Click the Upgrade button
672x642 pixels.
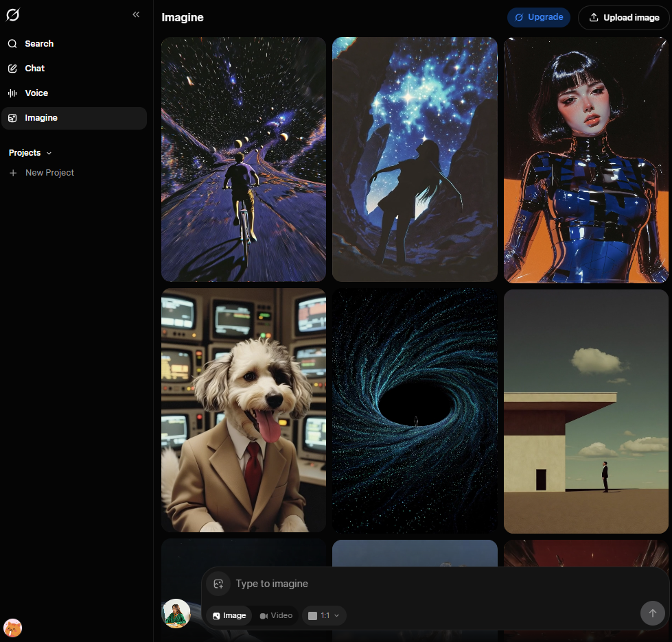[538, 18]
